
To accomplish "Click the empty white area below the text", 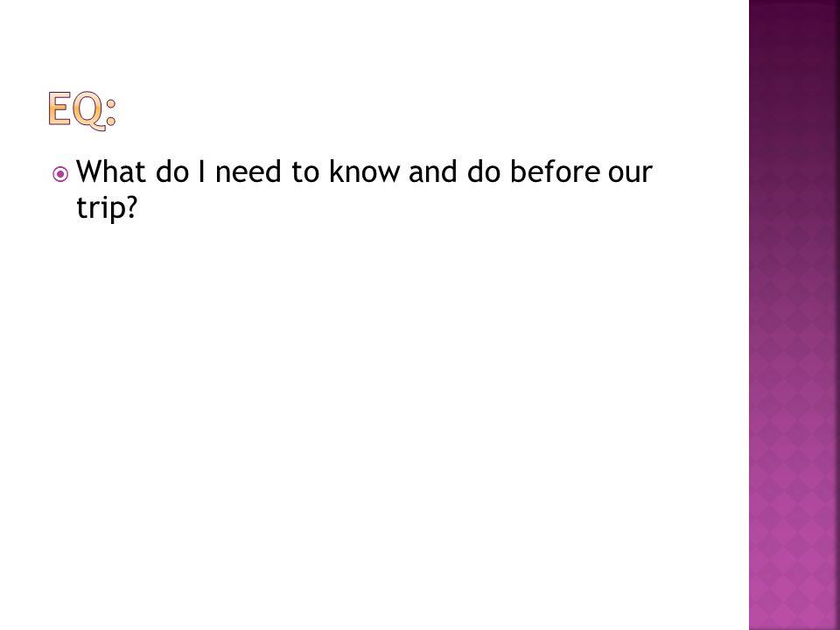I will (375, 418).
